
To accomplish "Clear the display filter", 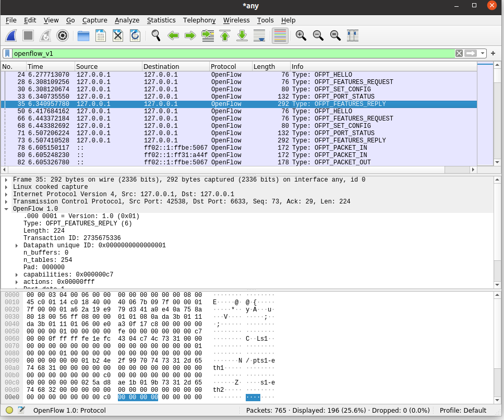I will tap(459, 53).
